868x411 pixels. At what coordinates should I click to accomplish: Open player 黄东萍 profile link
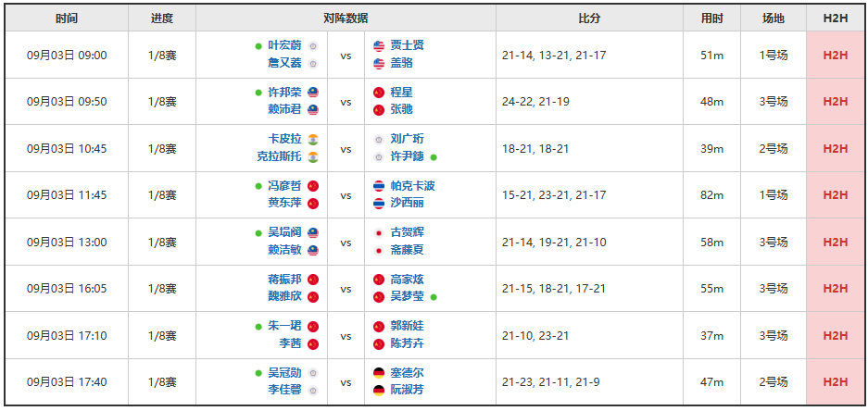click(284, 204)
